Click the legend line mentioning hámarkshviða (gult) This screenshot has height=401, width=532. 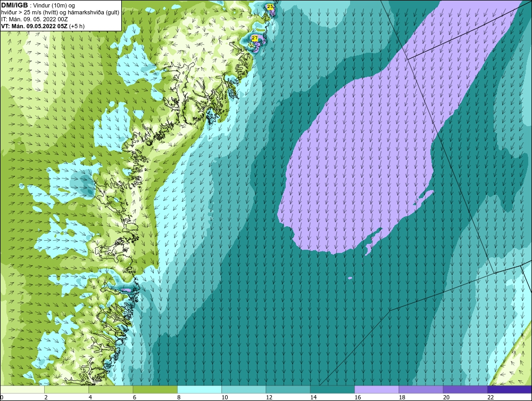pos(60,13)
